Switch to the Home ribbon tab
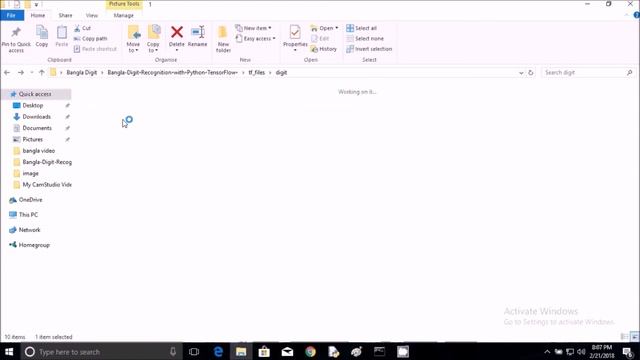Screen dimensions: 640x360 38,15
